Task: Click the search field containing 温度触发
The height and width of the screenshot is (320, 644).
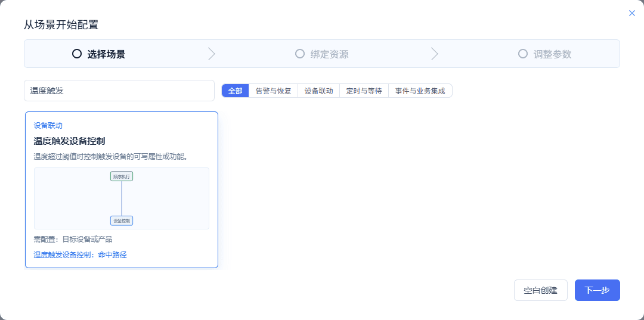Action: click(119, 91)
